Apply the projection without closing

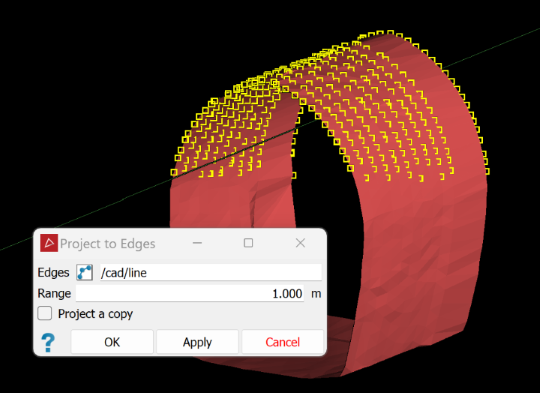tap(197, 342)
